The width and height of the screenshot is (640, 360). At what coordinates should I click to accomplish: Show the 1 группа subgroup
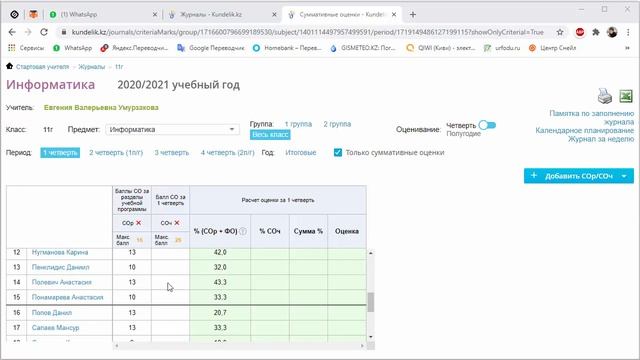tap(298, 124)
